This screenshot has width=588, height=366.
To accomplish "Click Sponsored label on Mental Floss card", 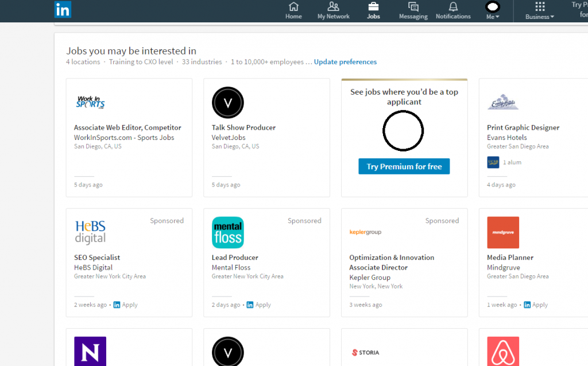I will tap(304, 221).
